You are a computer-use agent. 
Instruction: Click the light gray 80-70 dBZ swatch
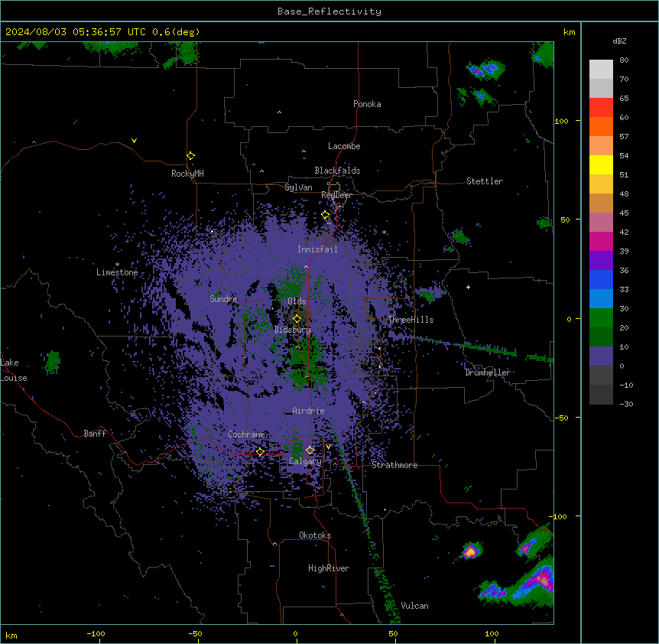[601, 70]
